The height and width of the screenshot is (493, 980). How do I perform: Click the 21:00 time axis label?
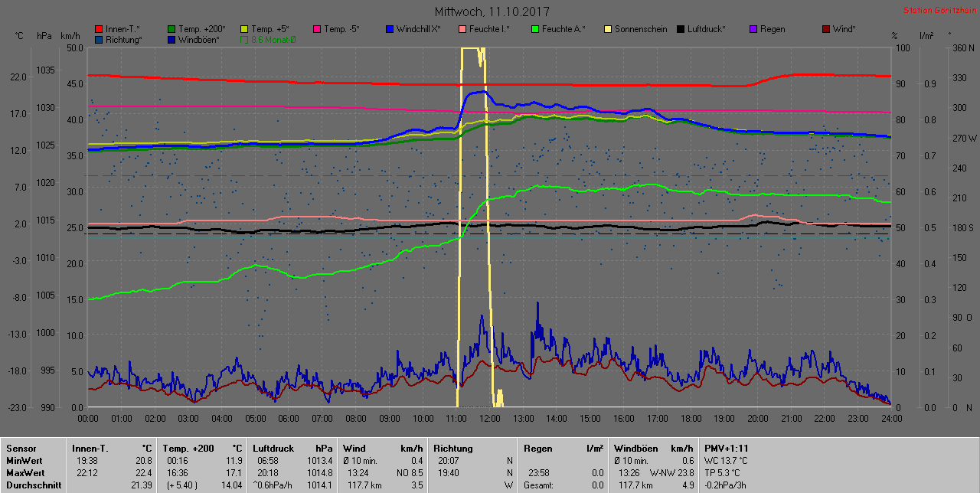click(791, 419)
